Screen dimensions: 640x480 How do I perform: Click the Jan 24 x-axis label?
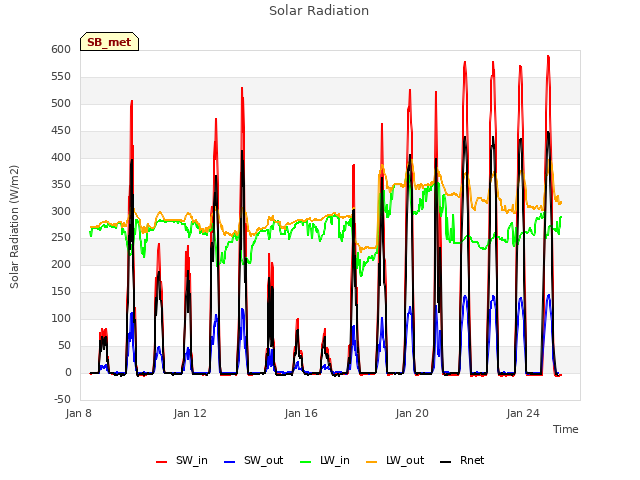523,413
